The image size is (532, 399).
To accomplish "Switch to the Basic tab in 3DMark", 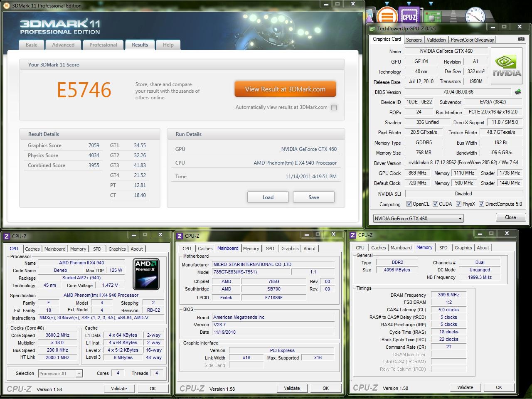I will click(x=32, y=45).
